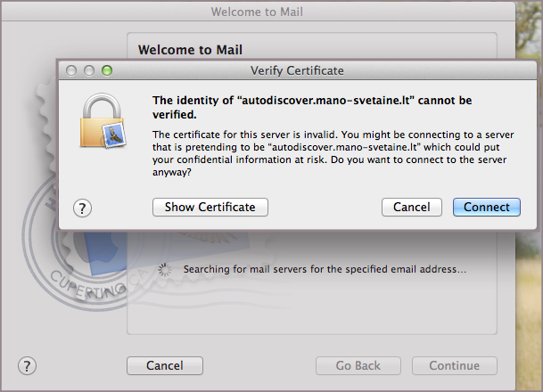
Task: Click the Go Back button
Action: 358,365
